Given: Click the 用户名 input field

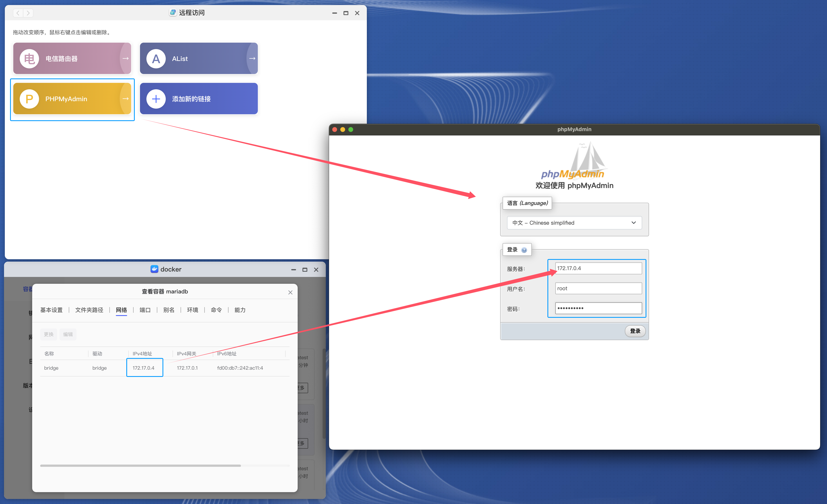Looking at the screenshot, I should [x=599, y=288].
